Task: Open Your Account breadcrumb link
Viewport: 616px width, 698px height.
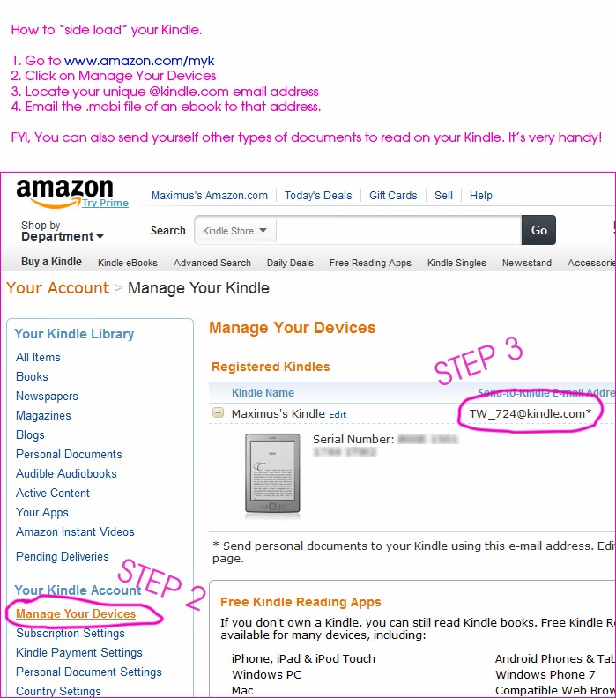Action: click(x=57, y=288)
